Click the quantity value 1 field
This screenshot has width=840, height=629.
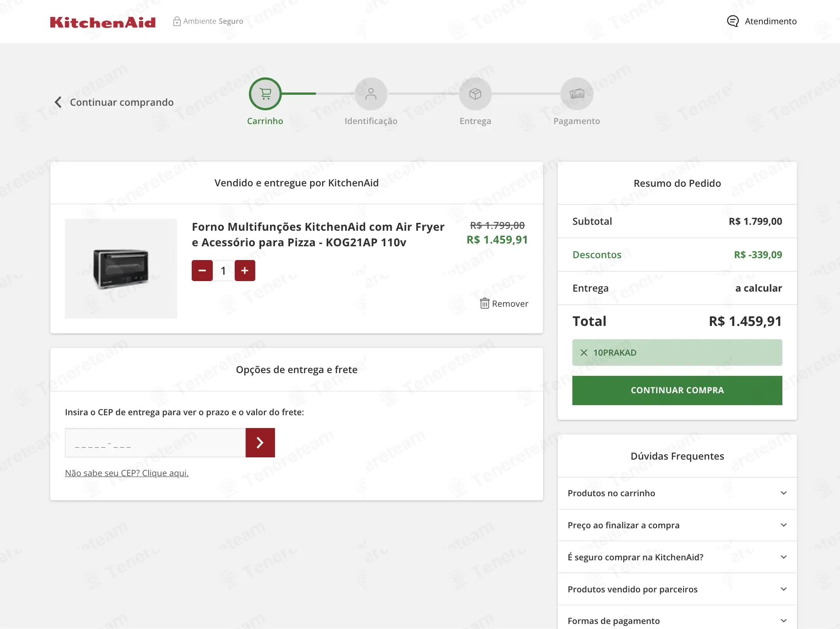pyautogui.click(x=224, y=271)
